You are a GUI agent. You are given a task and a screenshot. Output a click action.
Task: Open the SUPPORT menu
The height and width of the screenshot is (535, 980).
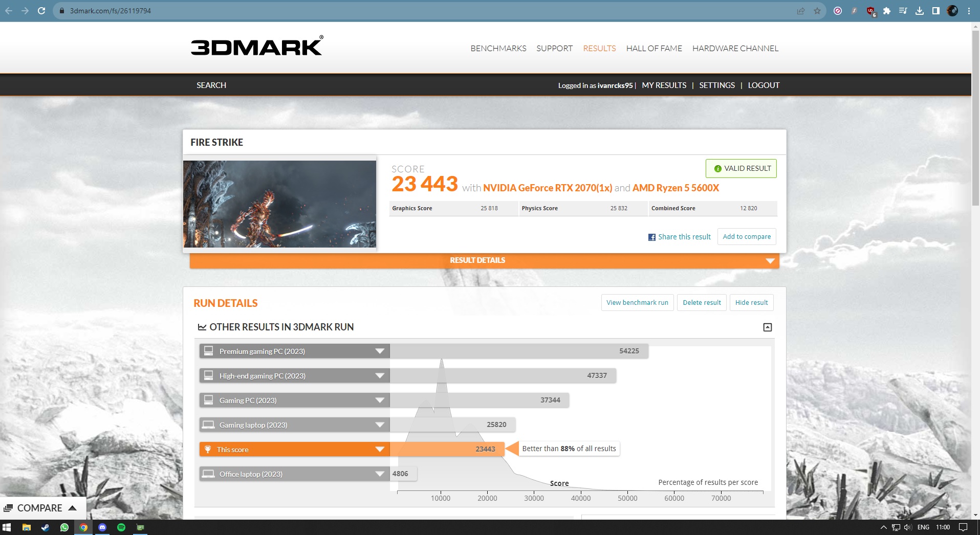click(x=554, y=49)
